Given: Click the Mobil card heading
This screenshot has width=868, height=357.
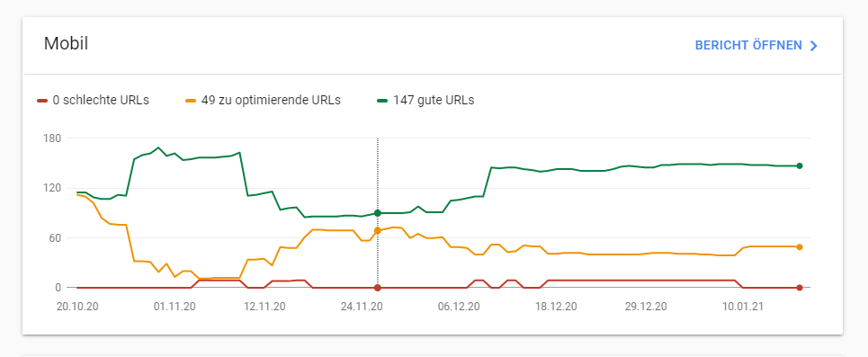Looking at the screenshot, I should tap(66, 43).
